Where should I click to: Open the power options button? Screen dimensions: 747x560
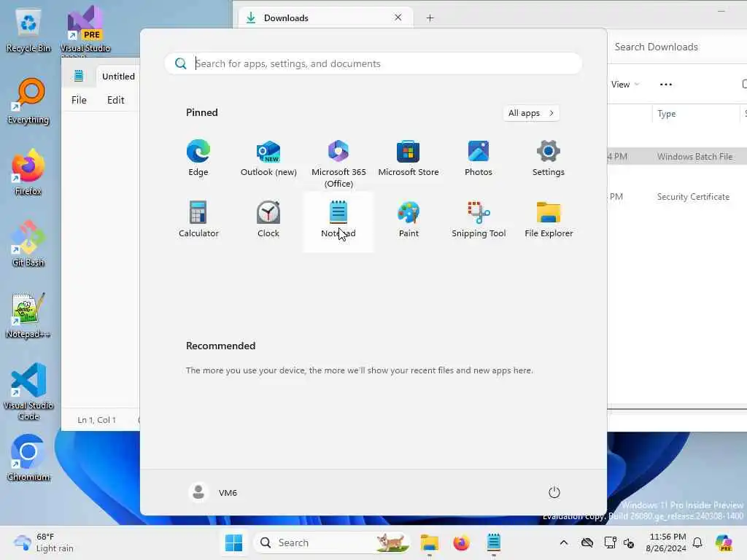(554, 492)
